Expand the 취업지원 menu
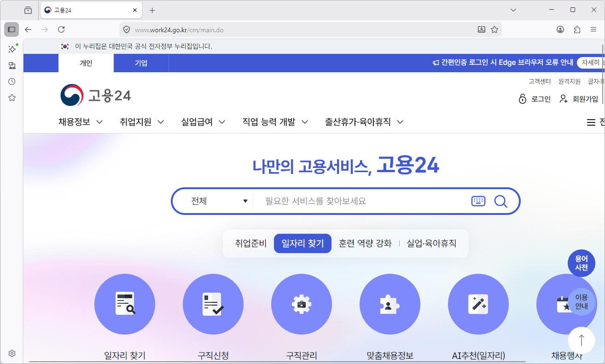The height and width of the screenshot is (364, 605). click(142, 122)
